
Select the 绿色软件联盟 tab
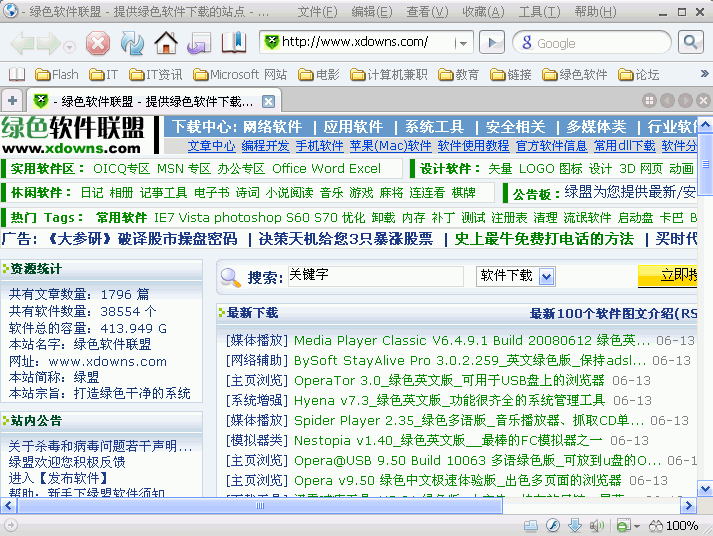154,101
